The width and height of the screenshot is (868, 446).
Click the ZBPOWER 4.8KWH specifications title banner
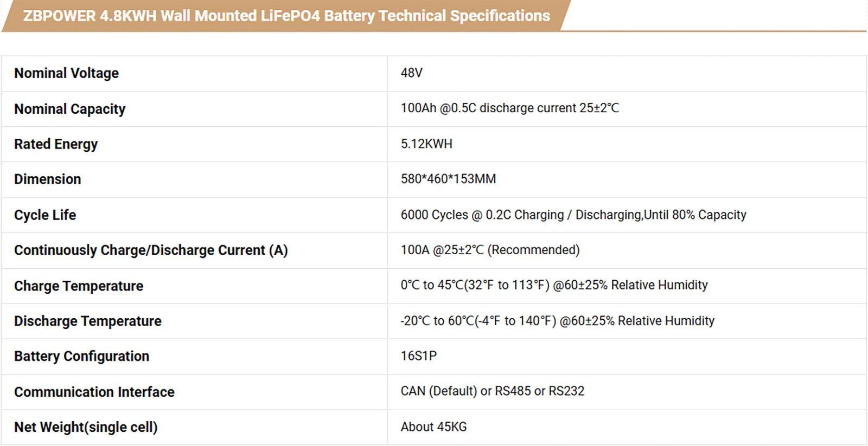[286, 16]
